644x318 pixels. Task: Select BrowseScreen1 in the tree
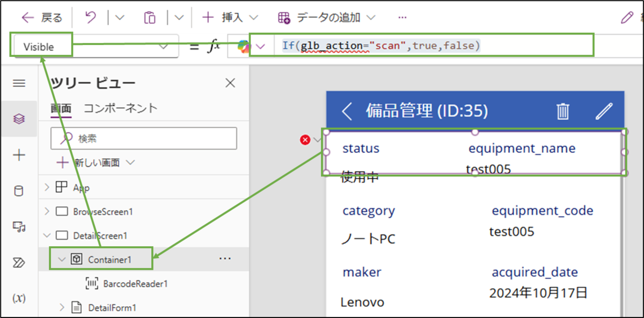pos(103,211)
